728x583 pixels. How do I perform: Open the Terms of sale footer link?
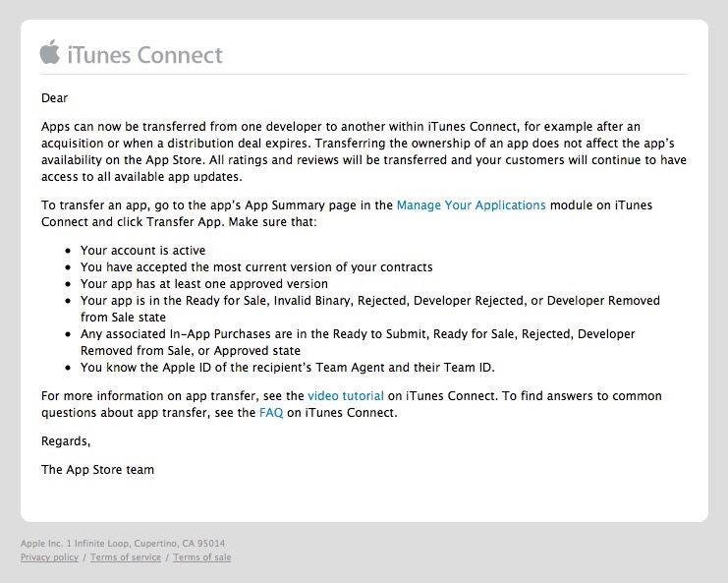[x=202, y=557]
